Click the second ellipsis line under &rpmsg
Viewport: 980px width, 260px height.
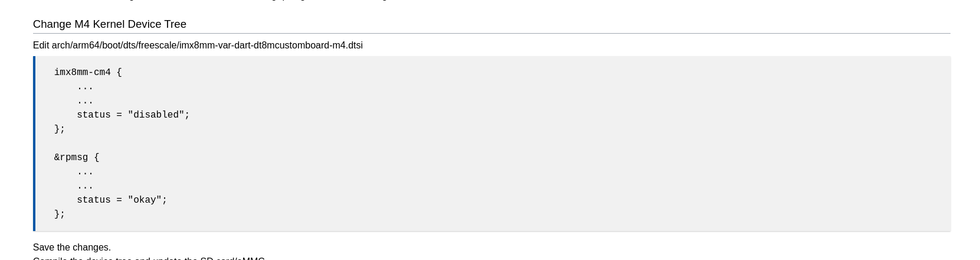click(85, 186)
